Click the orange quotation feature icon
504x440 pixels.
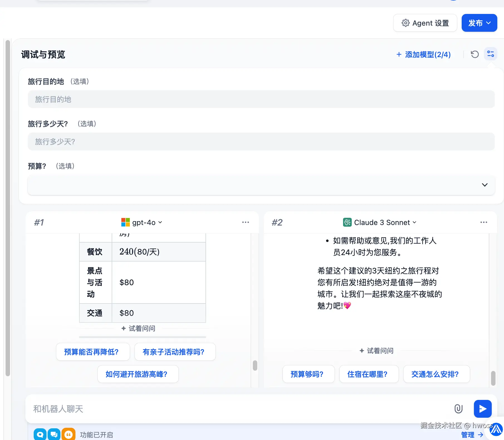68,434
